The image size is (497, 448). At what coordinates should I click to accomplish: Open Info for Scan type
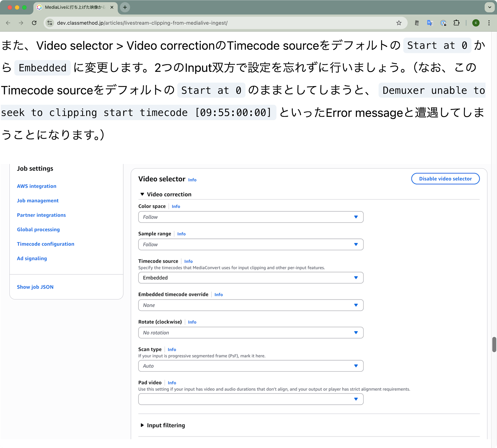click(172, 349)
